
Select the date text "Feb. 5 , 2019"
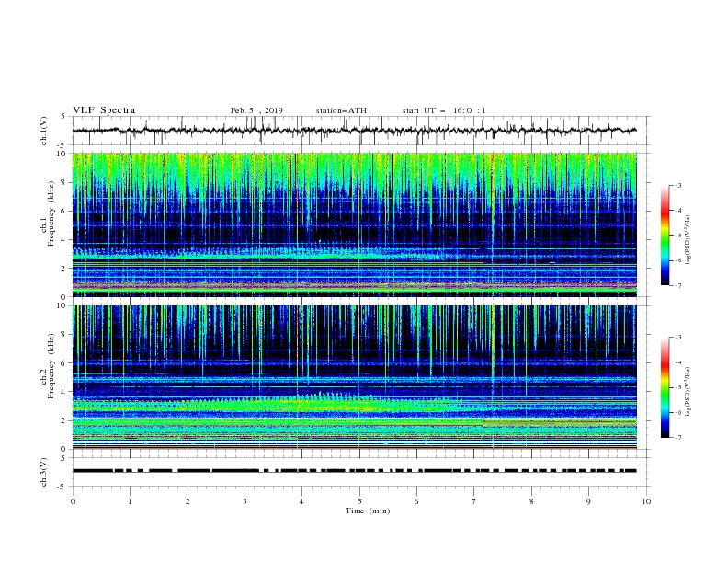coord(256,110)
